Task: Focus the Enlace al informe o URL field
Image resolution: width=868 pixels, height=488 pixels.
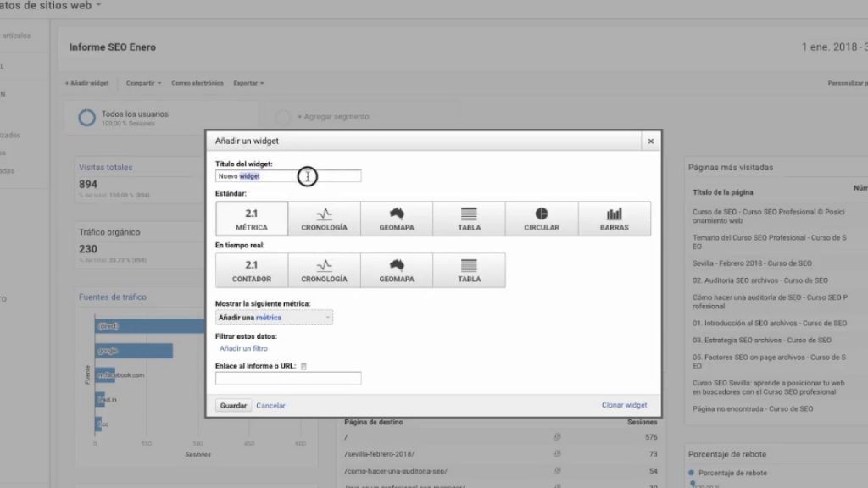Action: [288, 378]
